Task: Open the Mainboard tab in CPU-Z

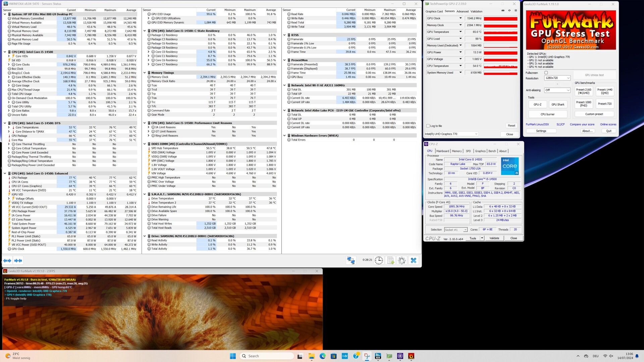Action: coord(442,151)
